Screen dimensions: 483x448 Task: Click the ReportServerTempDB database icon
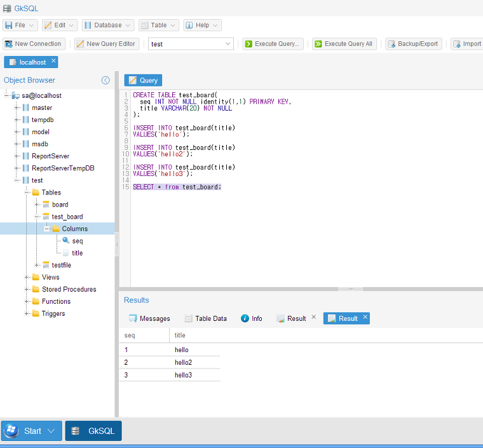point(26,168)
